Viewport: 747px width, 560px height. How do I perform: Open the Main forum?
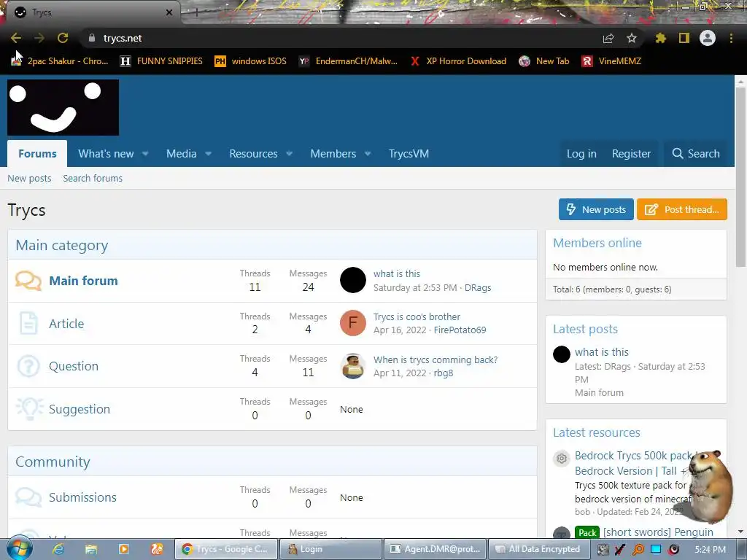[83, 281]
